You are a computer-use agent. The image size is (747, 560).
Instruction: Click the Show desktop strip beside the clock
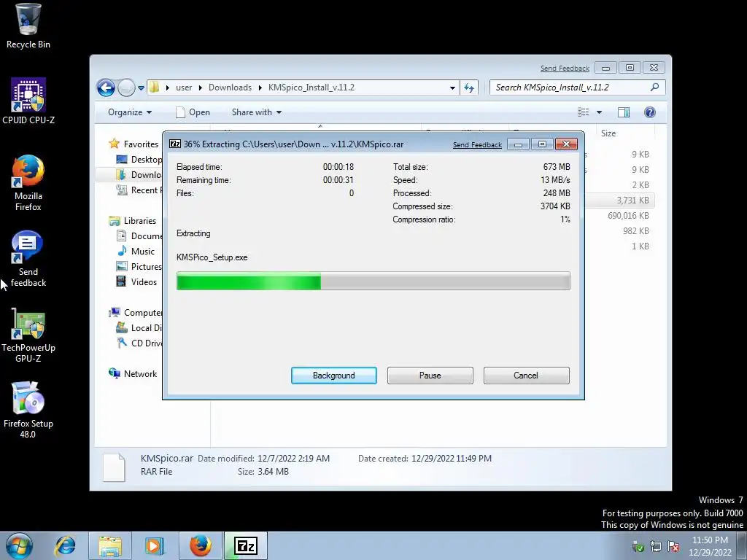[742, 546]
